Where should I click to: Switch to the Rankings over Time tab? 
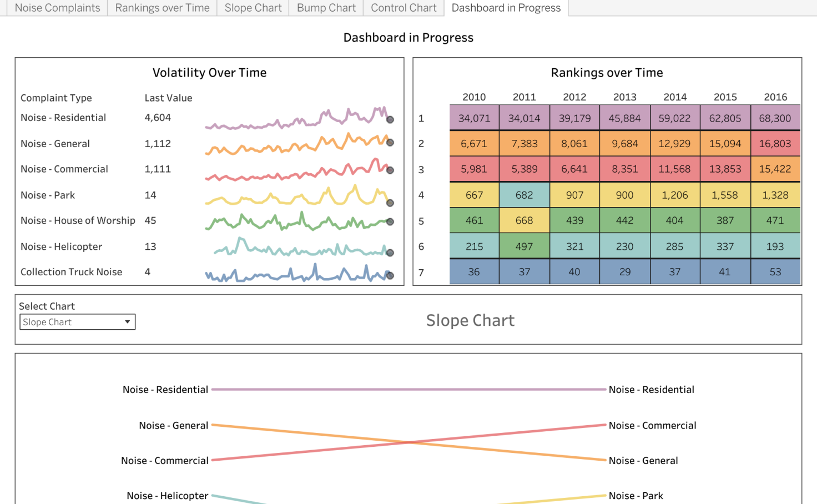(x=162, y=8)
